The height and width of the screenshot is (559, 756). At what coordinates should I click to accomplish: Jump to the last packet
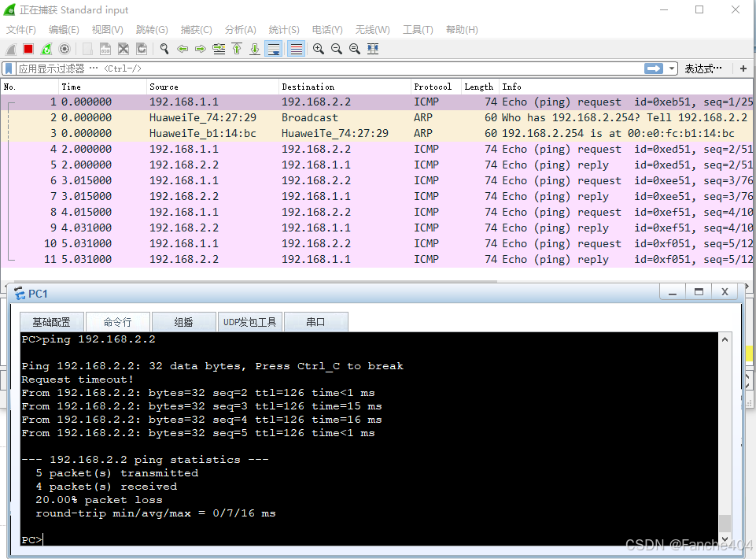point(255,49)
